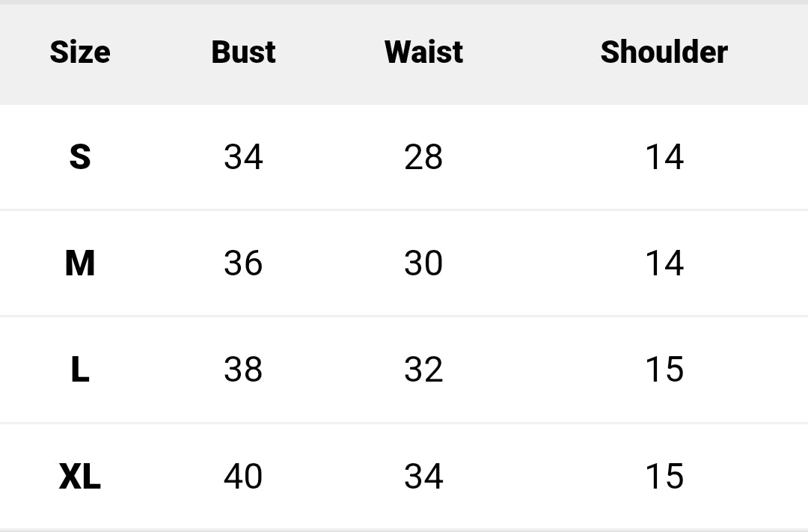Click bust value 40 for size XL
This screenshot has width=808, height=532.
[x=243, y=477]
